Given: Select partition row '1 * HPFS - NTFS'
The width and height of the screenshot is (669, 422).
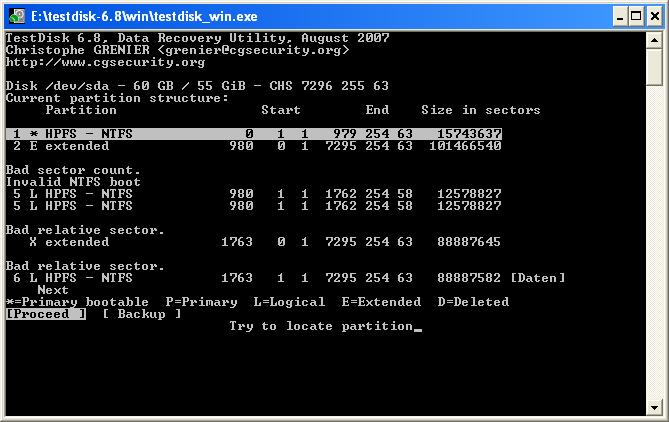Looking at the screenshot, I should (x=254, y=134).
